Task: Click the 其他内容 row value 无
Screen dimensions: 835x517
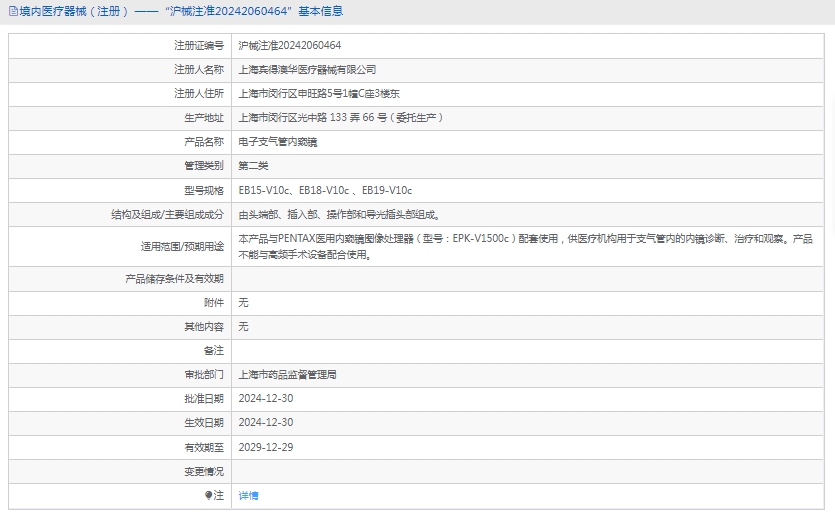Action: [x=243, y=326]
